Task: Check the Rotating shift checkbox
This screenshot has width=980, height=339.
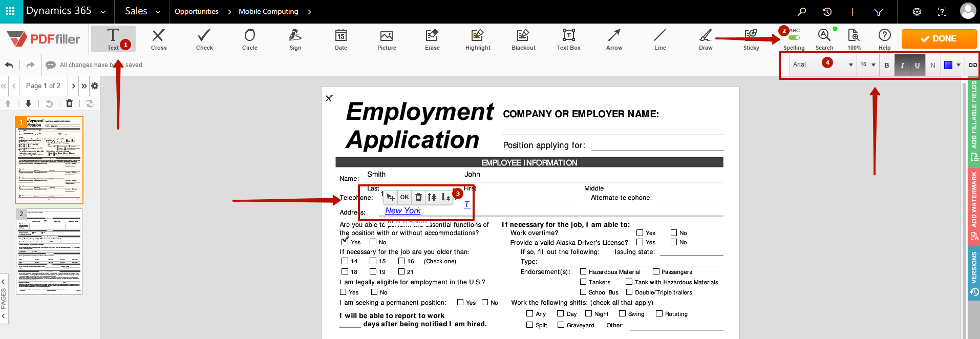Action: pos(659,313)
